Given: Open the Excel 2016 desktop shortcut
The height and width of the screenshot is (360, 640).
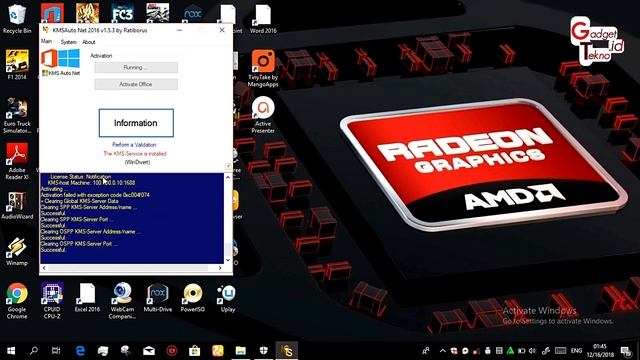Looking at the screenshot, I should pos(87,298).
